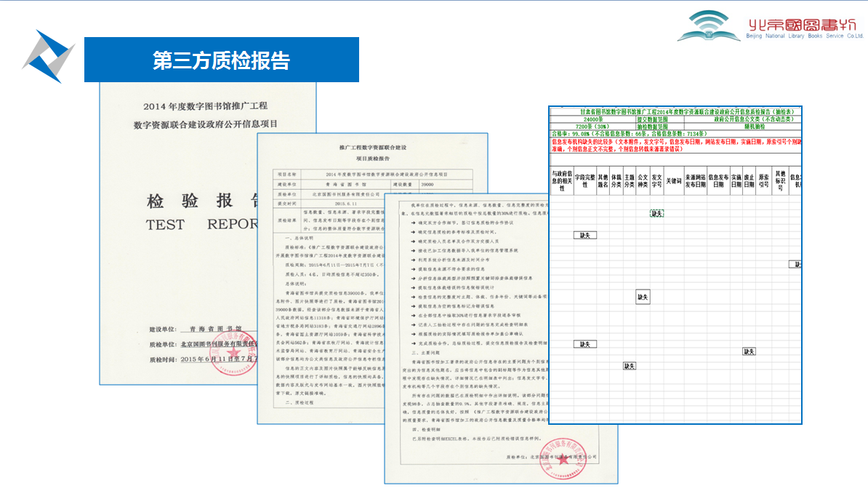Click the 'Beijing National Library Books Service Co.Ltd.' text
This screenshot has width=868, height=491.
click(x=804, y=36)
